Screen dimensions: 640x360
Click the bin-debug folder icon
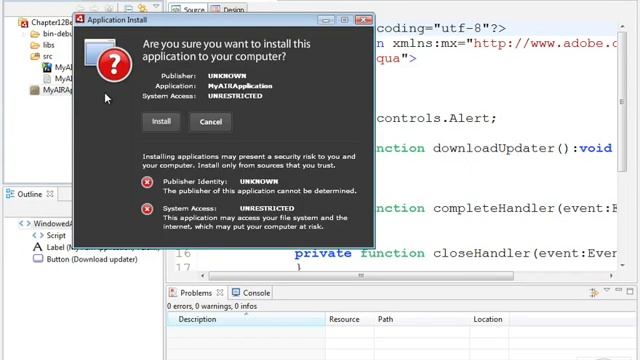click(x=35, y=34)
